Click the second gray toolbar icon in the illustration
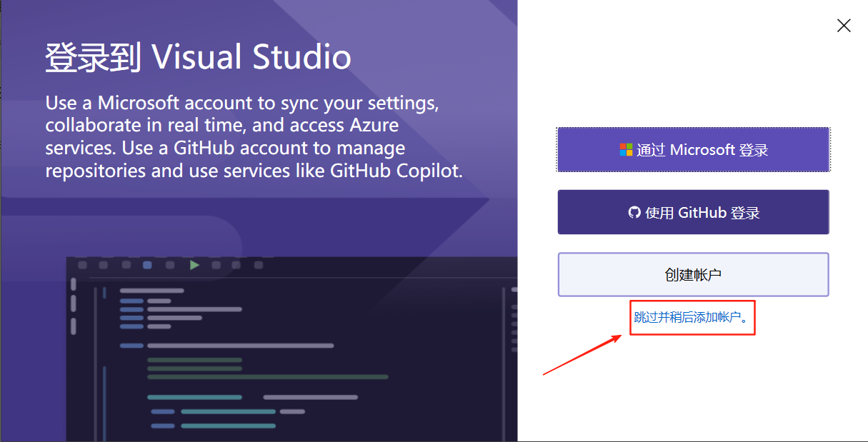Image resolution: width=868 pixels, height=442 pixels. (x=102, y=266)
